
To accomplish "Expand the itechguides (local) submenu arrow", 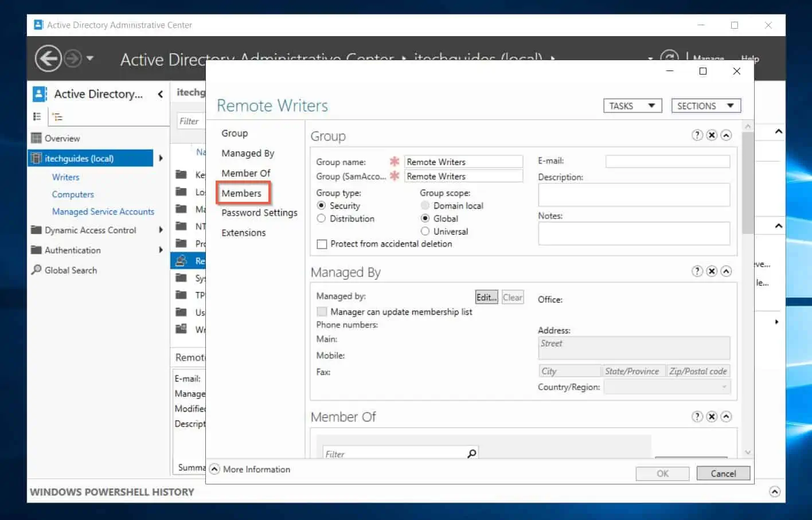I will click(161, 158).
